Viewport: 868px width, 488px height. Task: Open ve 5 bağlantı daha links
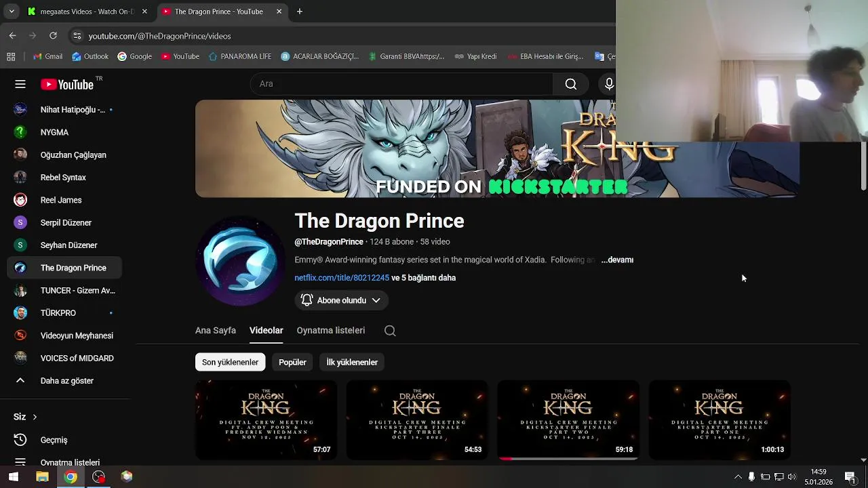pyautogui.click(x=423, y=278)
